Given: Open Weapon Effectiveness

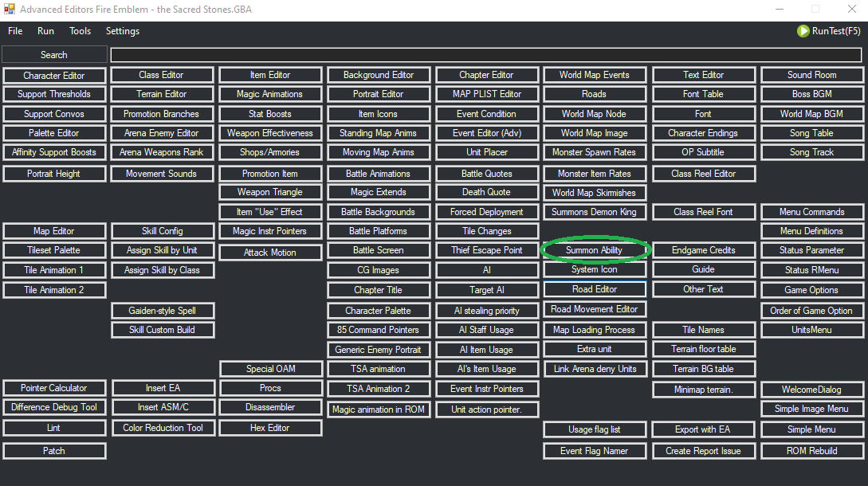Looking at the screenshot, I should [269, 133].
